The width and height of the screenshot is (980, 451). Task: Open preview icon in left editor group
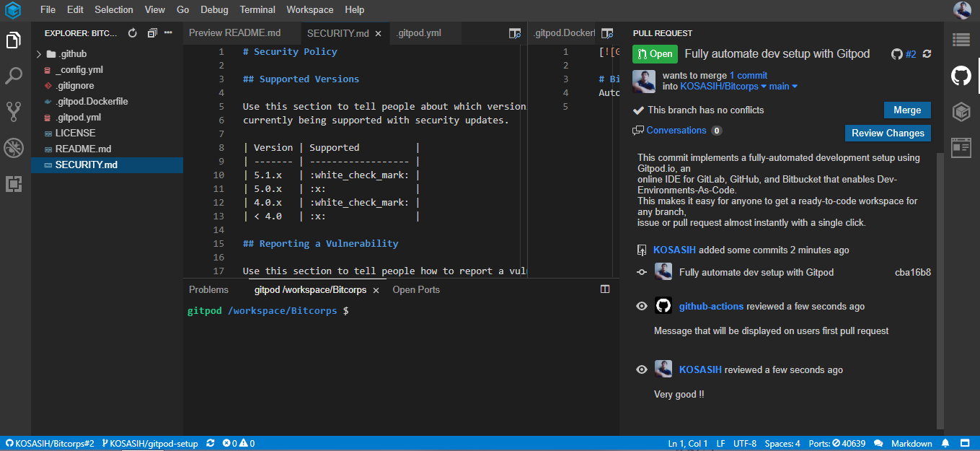coord(514,33)
